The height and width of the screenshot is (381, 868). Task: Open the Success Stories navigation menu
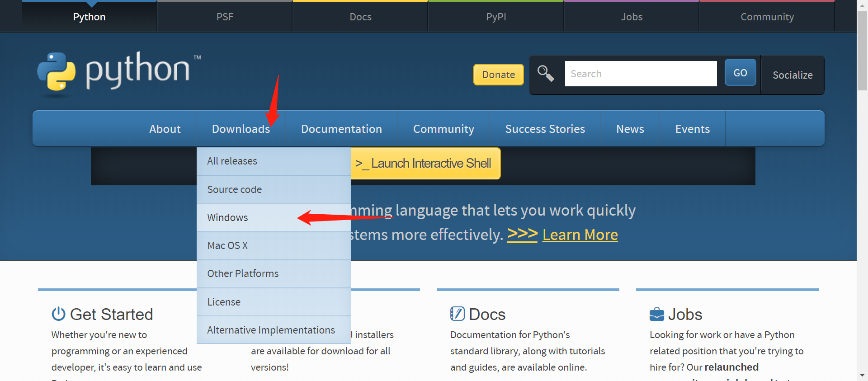click(545, 129)
